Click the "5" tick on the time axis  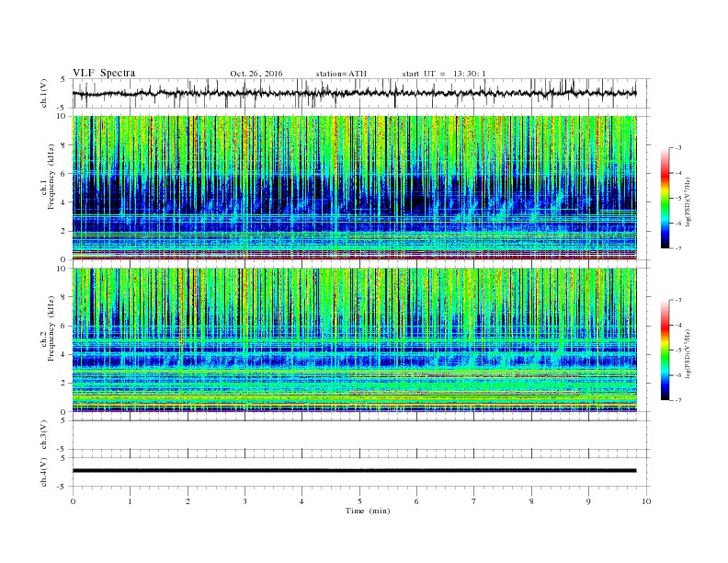tap(359, 501)
